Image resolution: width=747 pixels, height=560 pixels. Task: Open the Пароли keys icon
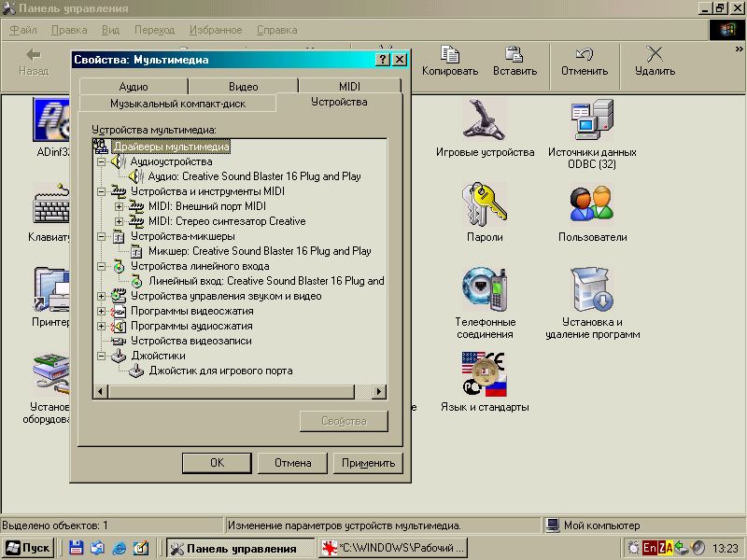pos(485,204)
